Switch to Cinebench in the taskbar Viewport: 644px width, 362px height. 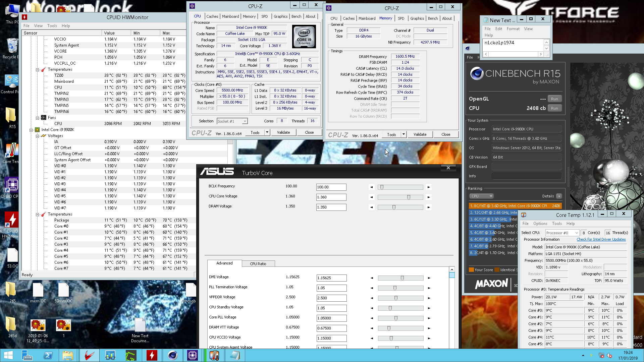tap(172, 355)
